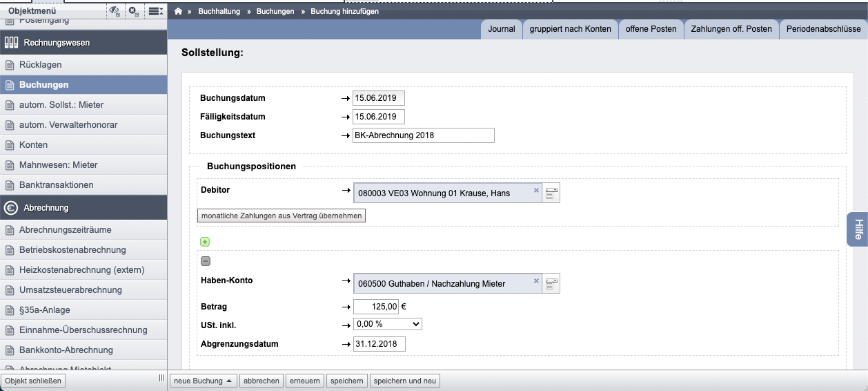This screenshot has width=868, height=391.
Task: Open 'neue Buchung' dropdown button
Action: [204, 381]
